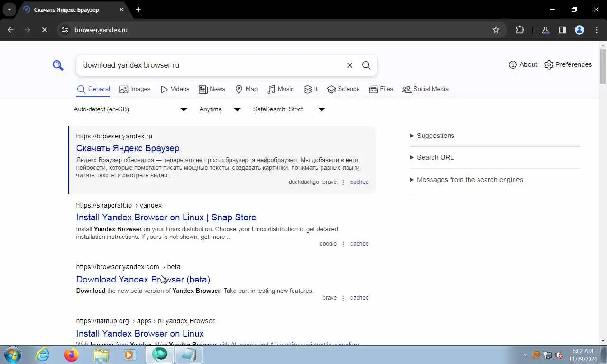Clear the search query with the X icon
607x364 pixels.
(x=350, y=65)
